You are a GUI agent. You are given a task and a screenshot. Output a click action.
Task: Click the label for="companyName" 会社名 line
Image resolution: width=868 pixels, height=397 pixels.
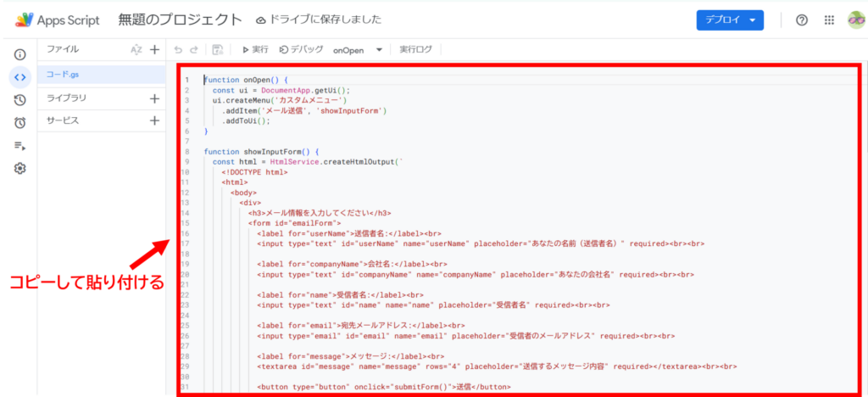click(352, 264)
